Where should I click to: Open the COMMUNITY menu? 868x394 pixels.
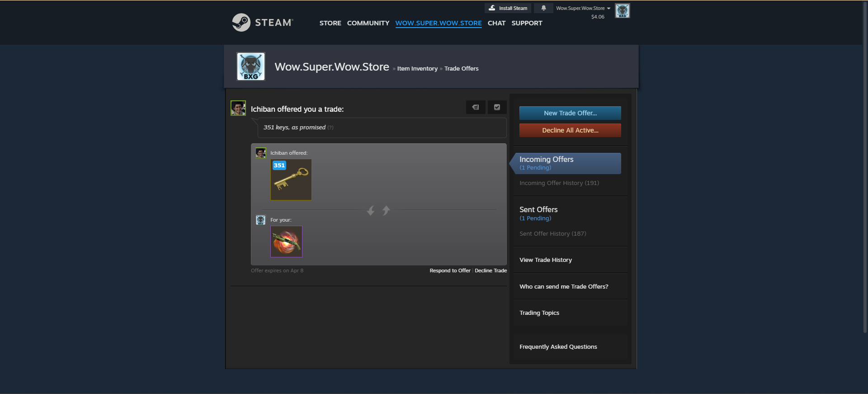point(368,23)
